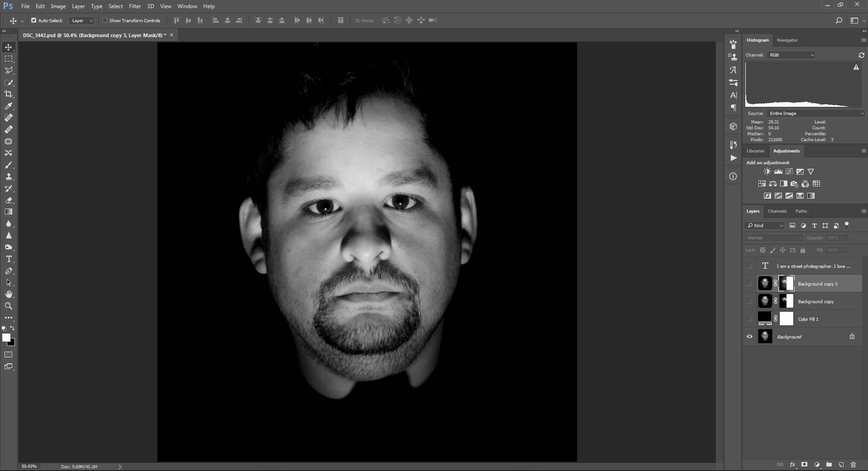
Task: Select the Gradient tool
Action: (x=9, y=212)
